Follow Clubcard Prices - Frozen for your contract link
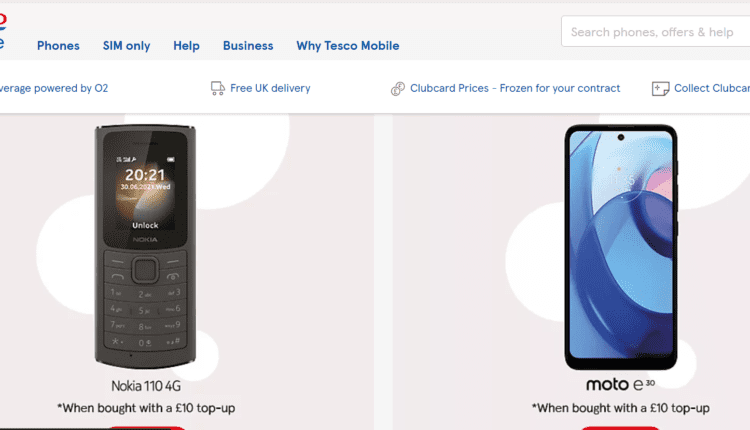Viewport: 750px width, 430px height. (515, 88)
